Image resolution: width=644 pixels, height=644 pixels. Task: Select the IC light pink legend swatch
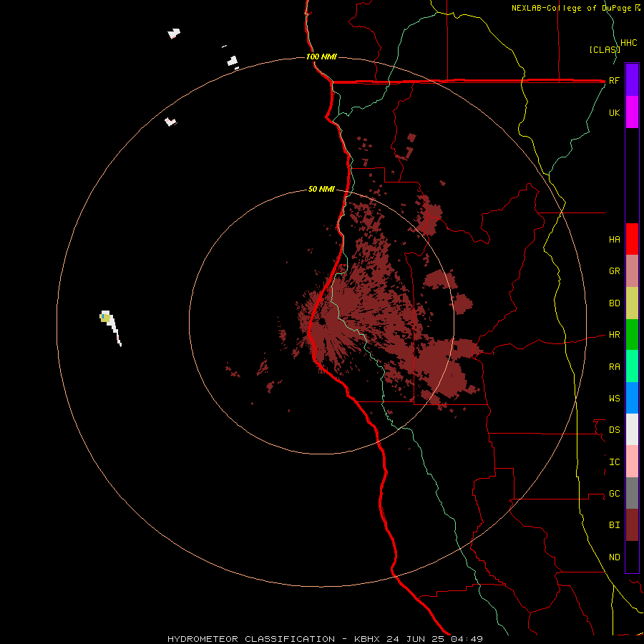coord(632,462)
